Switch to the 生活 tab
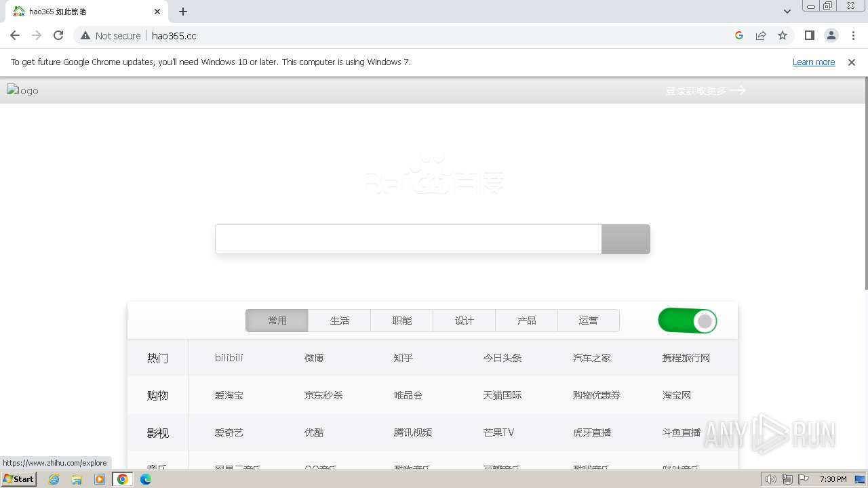Screen dimensions: 868x488 click(x=340, y=321)
